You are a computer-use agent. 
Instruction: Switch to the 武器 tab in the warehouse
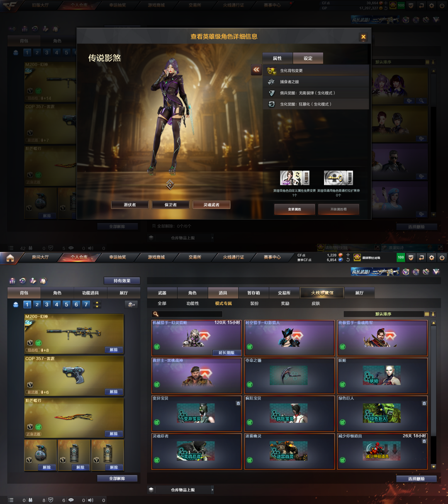pos(162,293)
